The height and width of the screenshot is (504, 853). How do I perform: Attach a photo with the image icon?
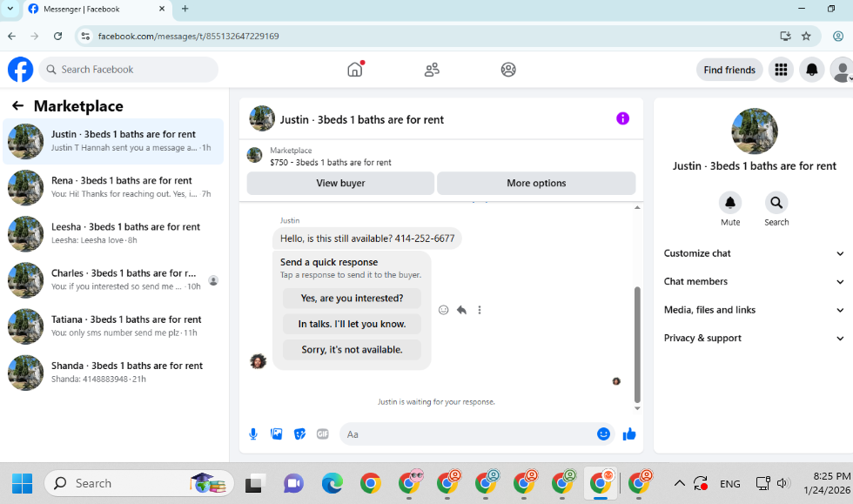[x=277, y=433]
